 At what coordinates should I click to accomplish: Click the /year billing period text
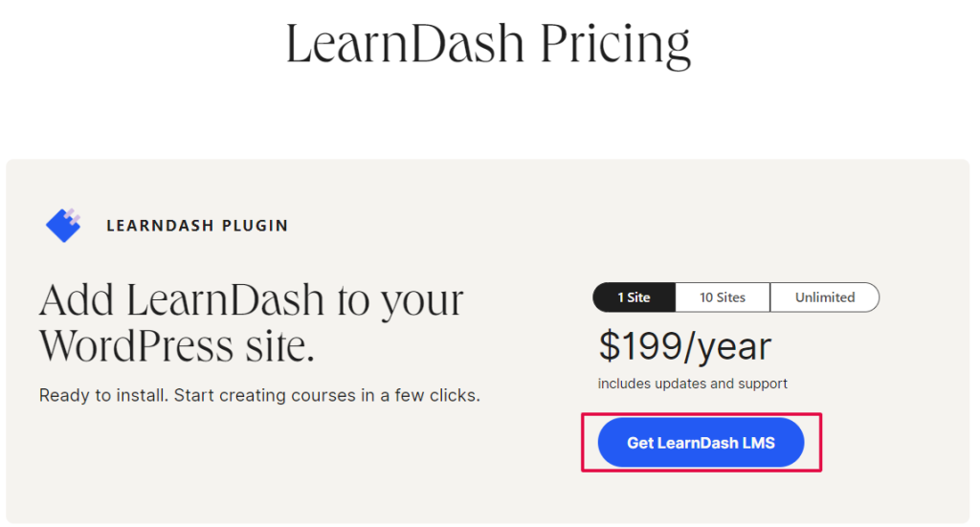coord(727,347)
